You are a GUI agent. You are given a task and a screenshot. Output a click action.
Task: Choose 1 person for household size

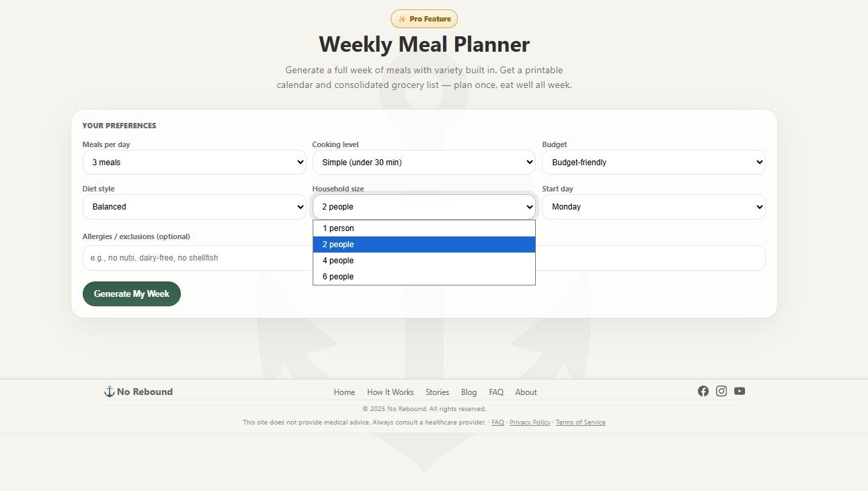tap(338, 228)
